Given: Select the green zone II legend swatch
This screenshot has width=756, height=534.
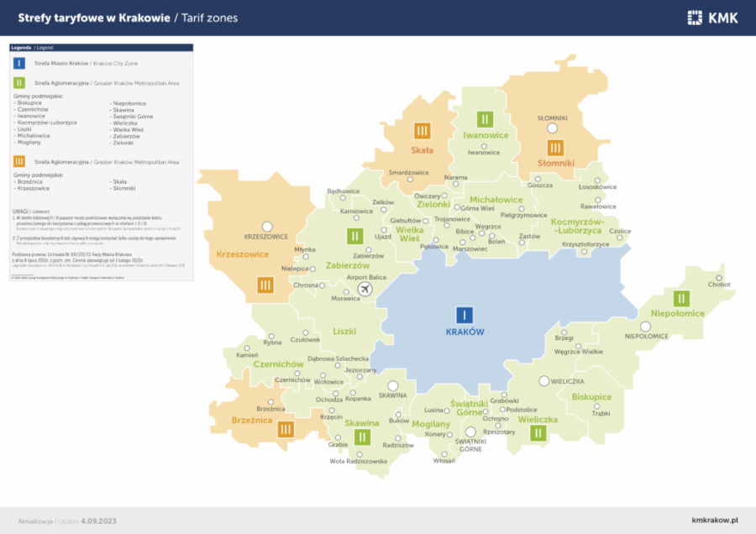Looking at the screenshot, I should coord(18,82).
